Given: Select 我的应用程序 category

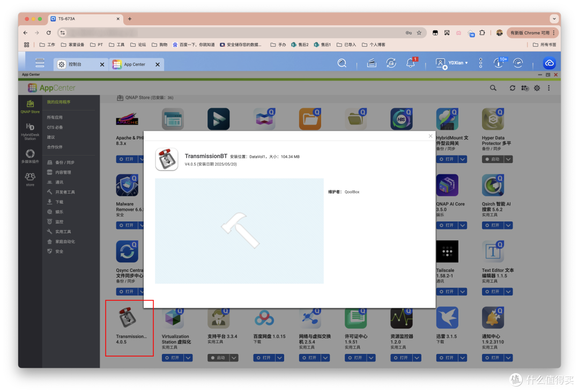Looking at the screenshot, I should [58, 102].
